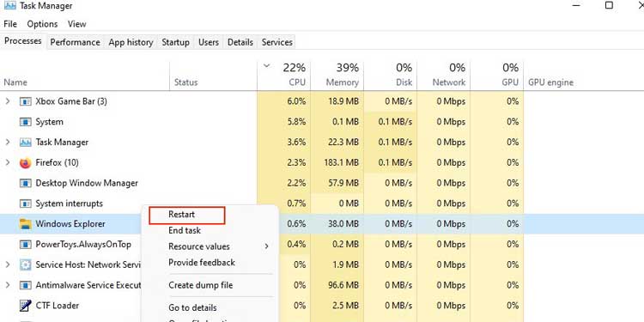Viewport: 644px width, 322px height.
Task: Open the Options menu
Action: (42, 24)
